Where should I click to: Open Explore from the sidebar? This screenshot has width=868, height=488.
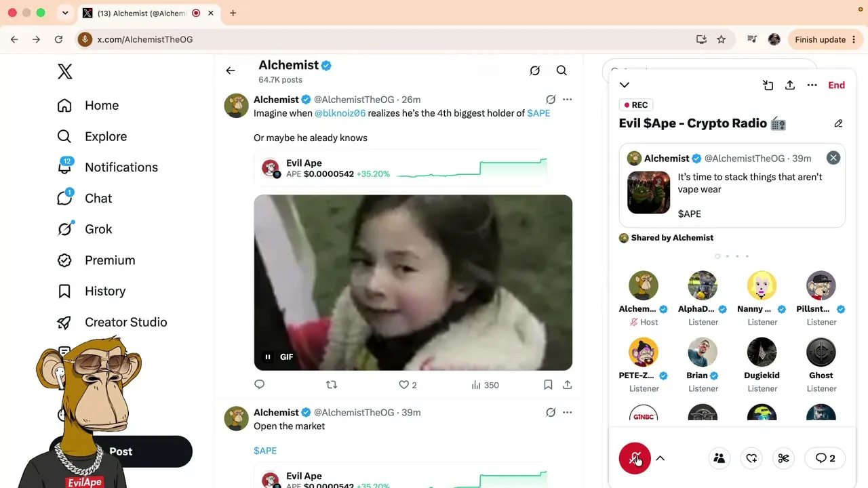point(92,136)
